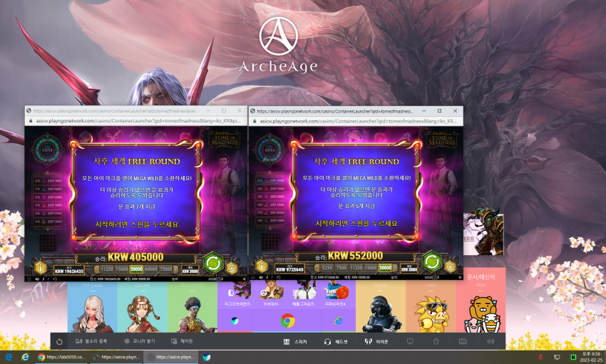The image size is (606, 364).
Task: Mute sound in the left game window
Action: pyautogui.click(x=37, y=279)
